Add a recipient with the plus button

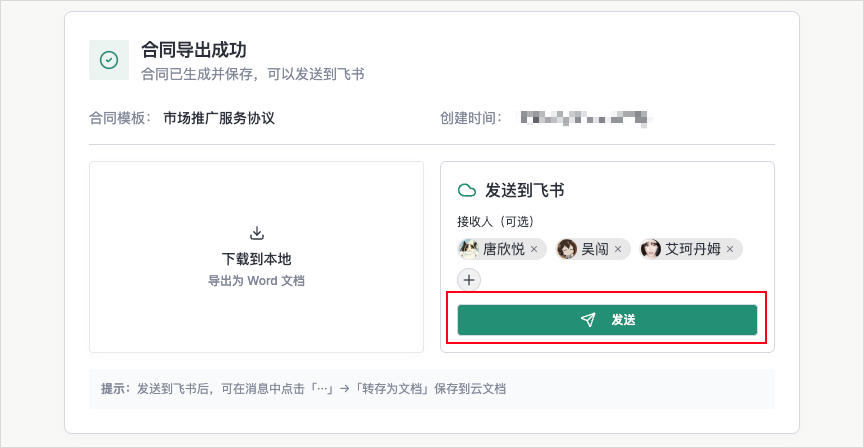click(469, 280)
